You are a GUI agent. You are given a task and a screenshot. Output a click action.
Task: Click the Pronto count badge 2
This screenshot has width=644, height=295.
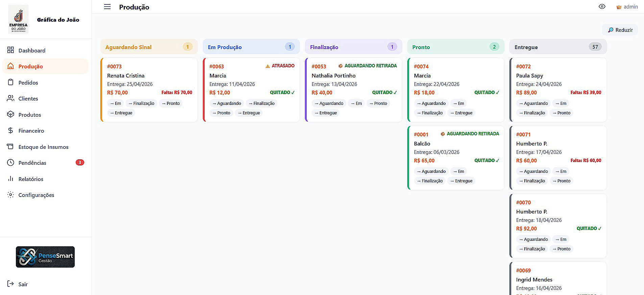[x=494, y=47]
